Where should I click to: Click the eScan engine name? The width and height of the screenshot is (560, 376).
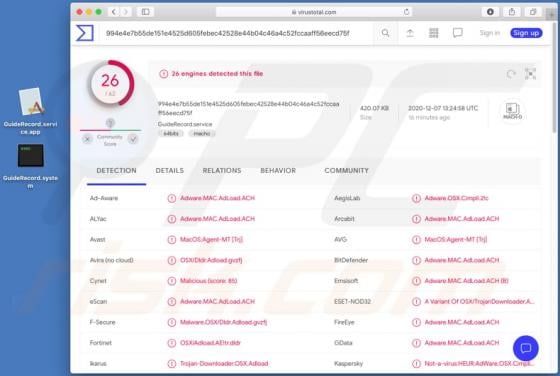click(x=98, y=302)
